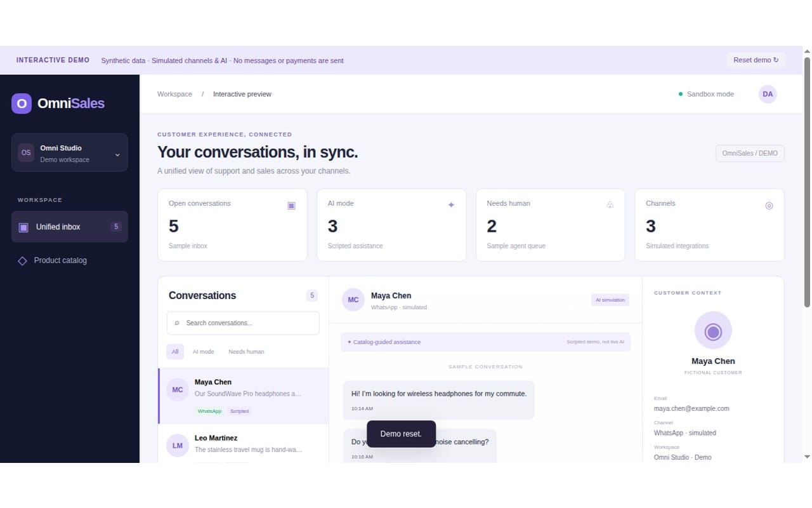Click the customer context profile icon
812x508 pixels.
pos(713,331)
